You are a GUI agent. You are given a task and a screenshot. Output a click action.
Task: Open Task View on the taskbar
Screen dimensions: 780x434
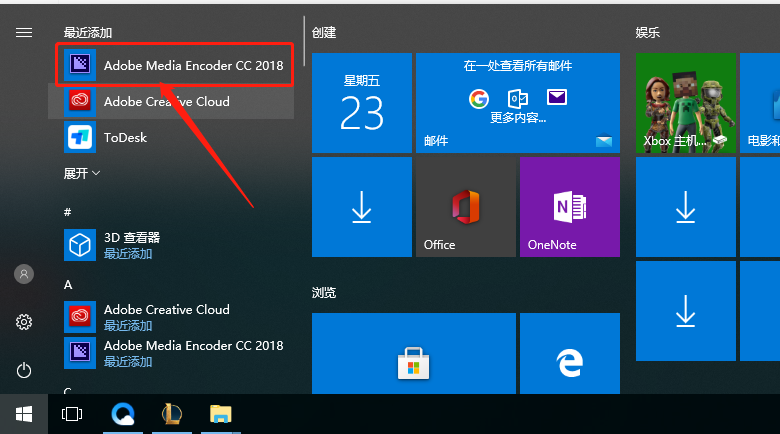(72, 414)
